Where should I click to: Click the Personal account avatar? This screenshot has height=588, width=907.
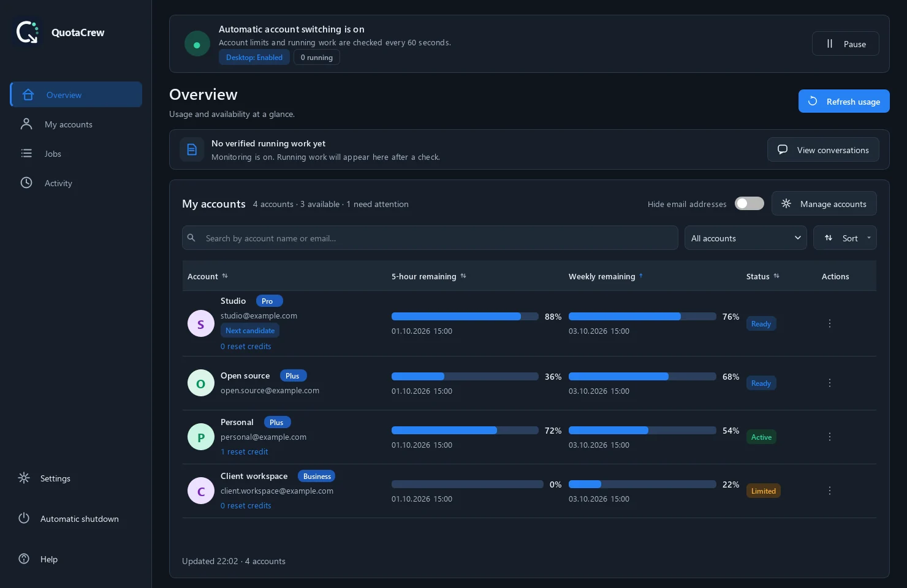click(x=200, y=437)
